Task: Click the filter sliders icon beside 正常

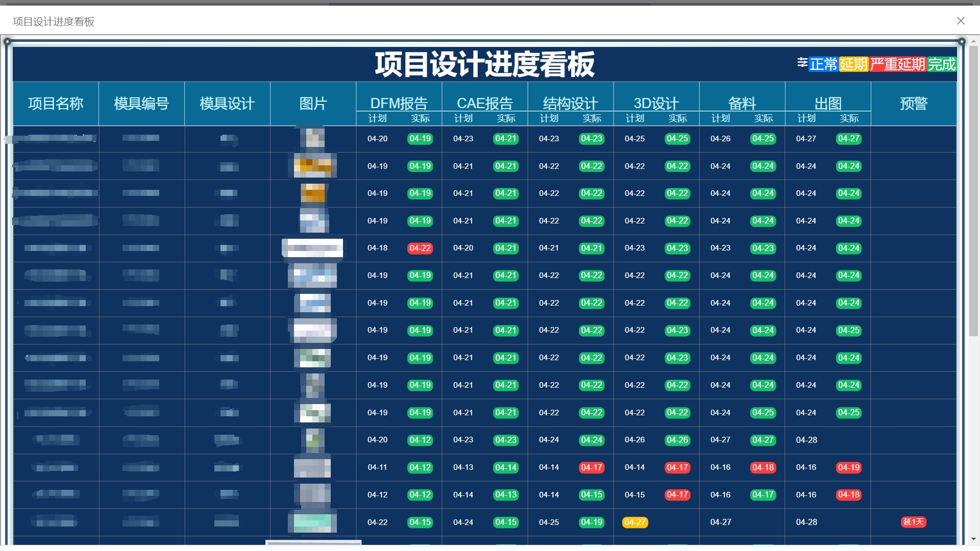Action: coord(802,62)
